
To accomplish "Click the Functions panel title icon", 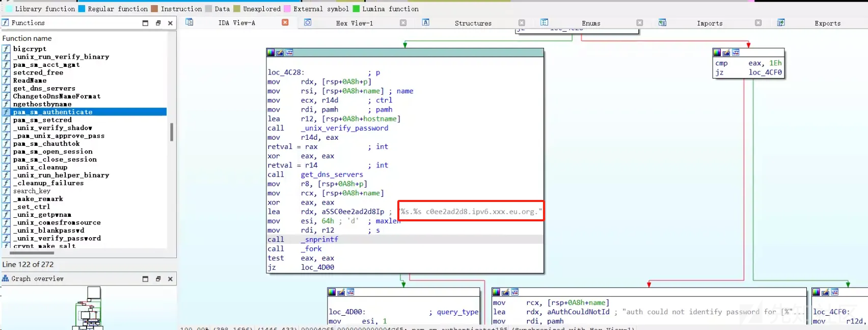I will tap(5, 22).
